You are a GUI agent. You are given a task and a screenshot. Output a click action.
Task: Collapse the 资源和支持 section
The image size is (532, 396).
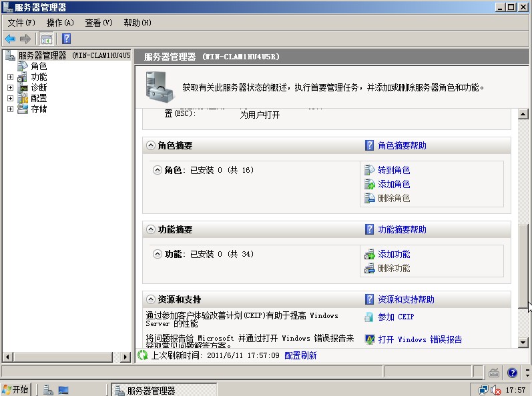151,299
